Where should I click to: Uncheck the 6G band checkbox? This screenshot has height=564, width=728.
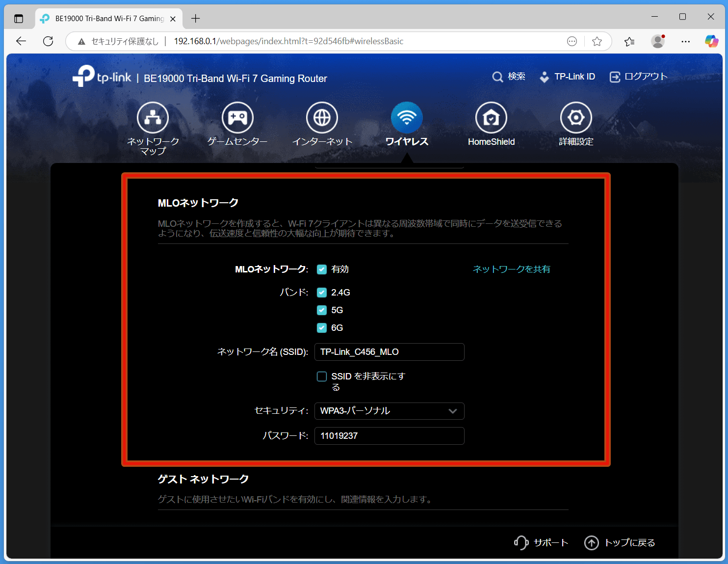click(x=322, y=328)
